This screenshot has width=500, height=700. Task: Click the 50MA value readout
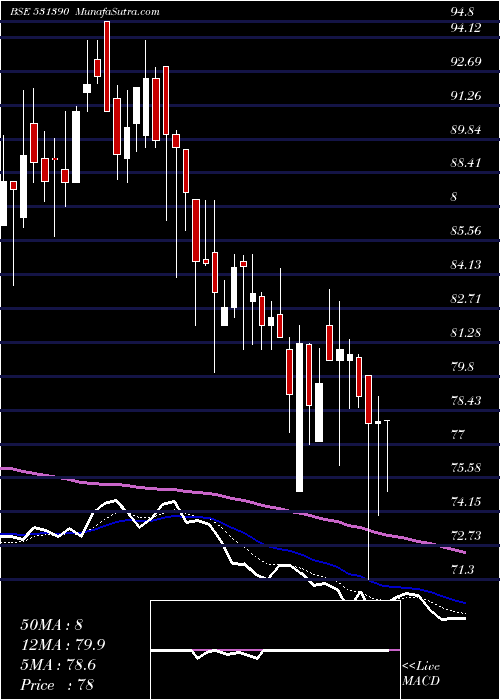(51, 625)
